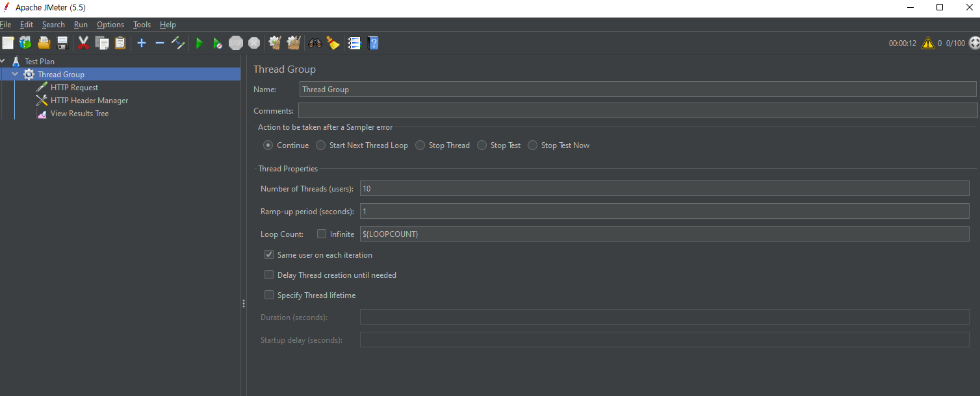980x396 pixels.
Task: Select the Continue radio button
Action: coord(268,145)
